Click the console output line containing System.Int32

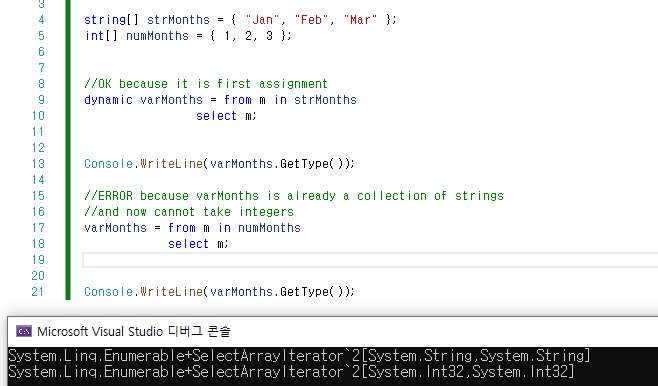click(291, 372)
